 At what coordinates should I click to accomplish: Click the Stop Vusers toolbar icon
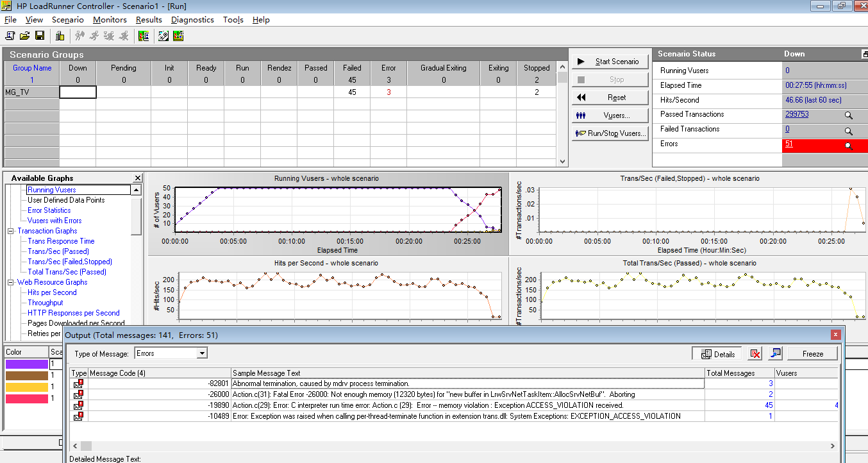click(x=124, y=36)
